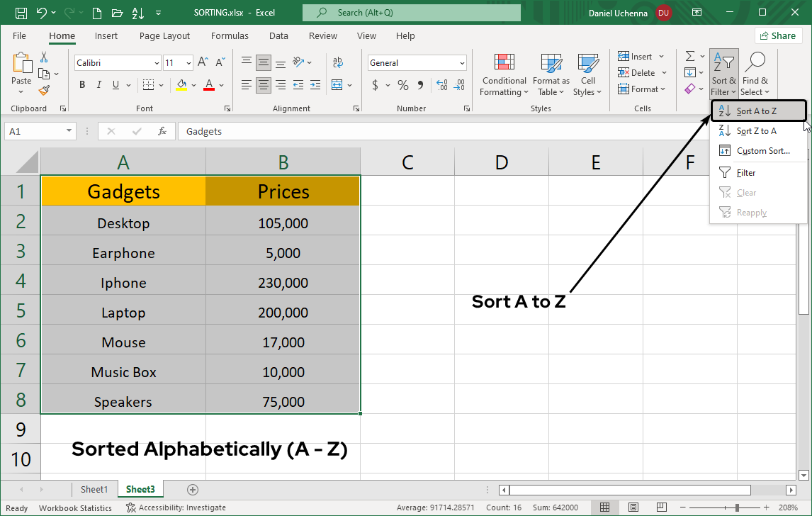Image resolution: width=812 pixels, height=516 pixels.
Task: Choose Sort Z to A from menu
Action: click(x=756, y=131)
